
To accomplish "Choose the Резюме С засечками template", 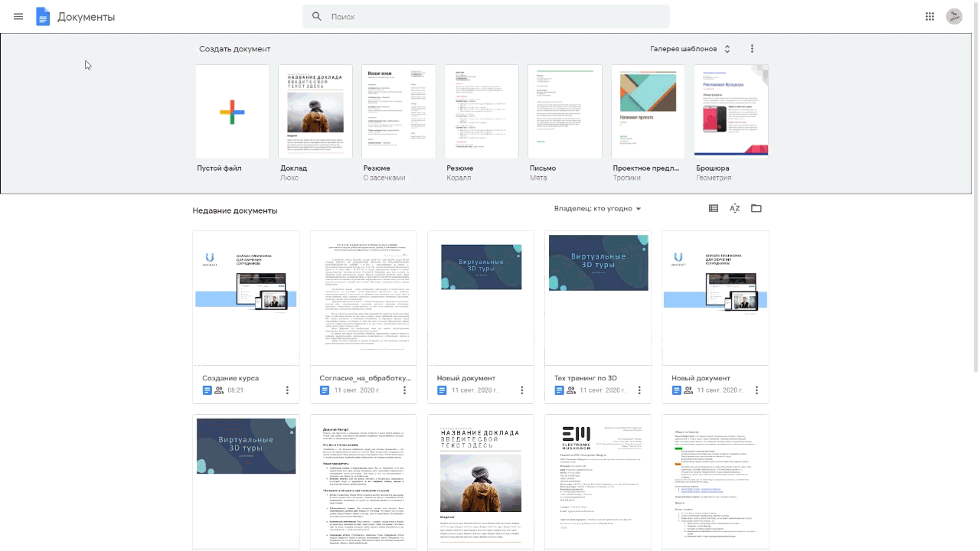I will coord(399,112).
